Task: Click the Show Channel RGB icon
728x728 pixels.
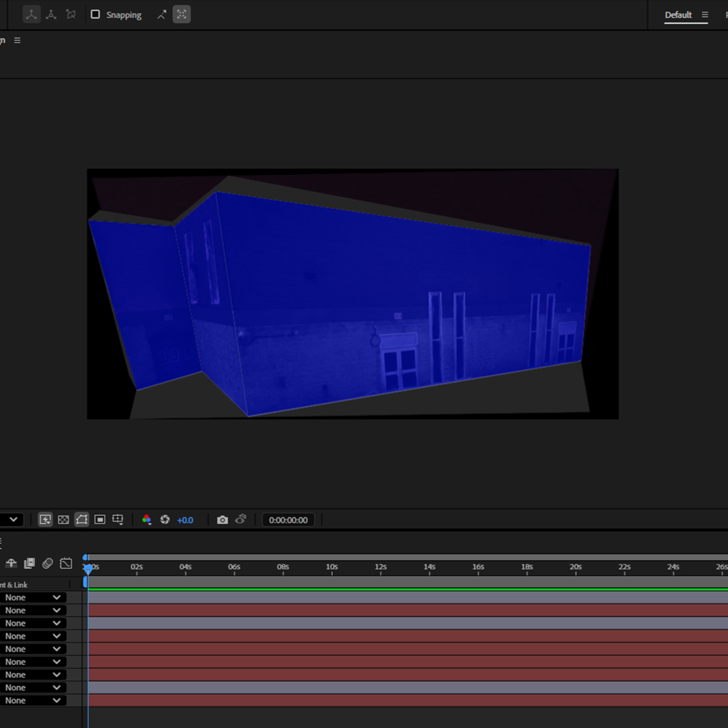Action: (147, 519)
